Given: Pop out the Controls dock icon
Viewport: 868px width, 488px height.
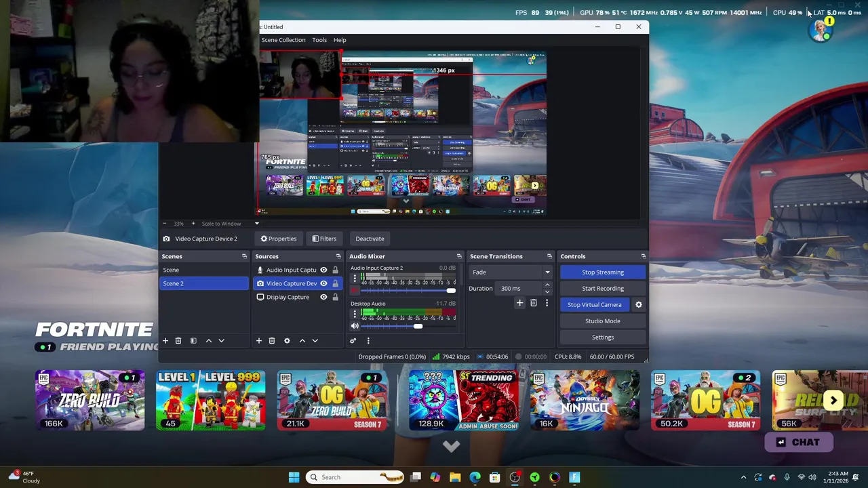Looking at the screenshot, I should (x=644, y=256).
